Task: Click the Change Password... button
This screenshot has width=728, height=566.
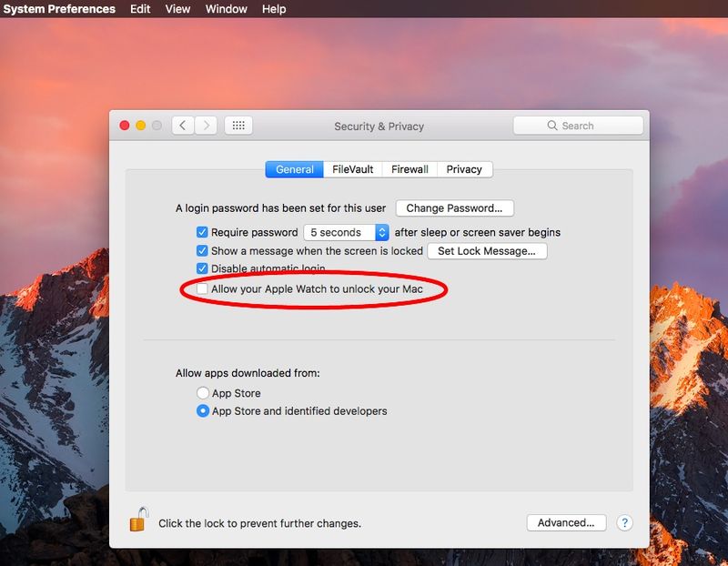Action: (454, 208)
